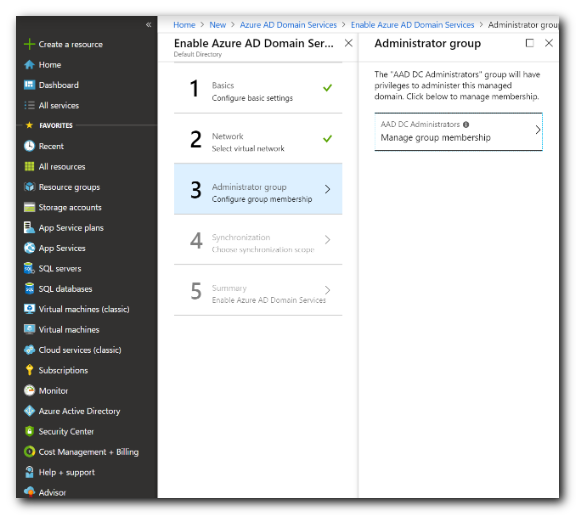The image size is (576, 515).
Task: Click the Home house icon in sidebar
Action: click(x=29, y=65)
